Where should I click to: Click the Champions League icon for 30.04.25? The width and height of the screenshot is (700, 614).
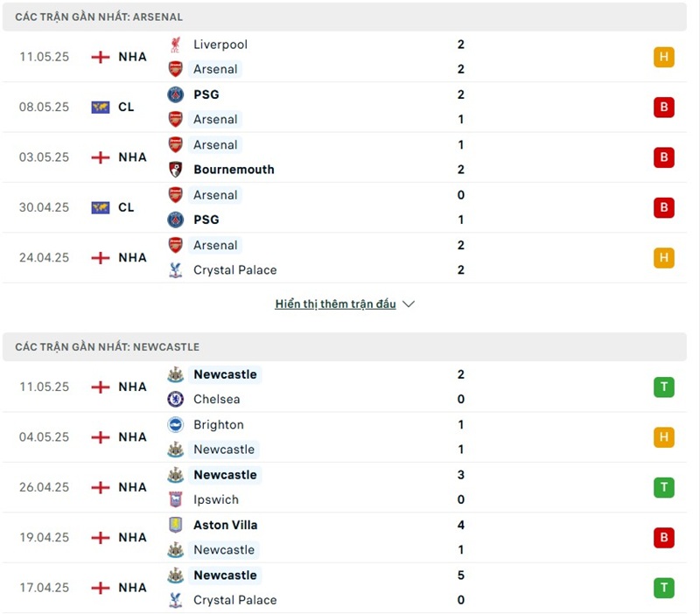(x=101, y=207)
